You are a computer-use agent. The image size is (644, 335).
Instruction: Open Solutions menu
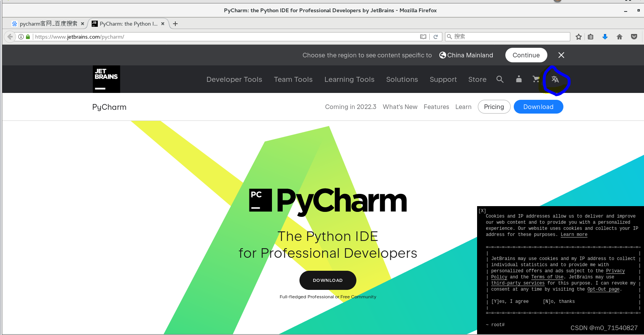point(402,80)
